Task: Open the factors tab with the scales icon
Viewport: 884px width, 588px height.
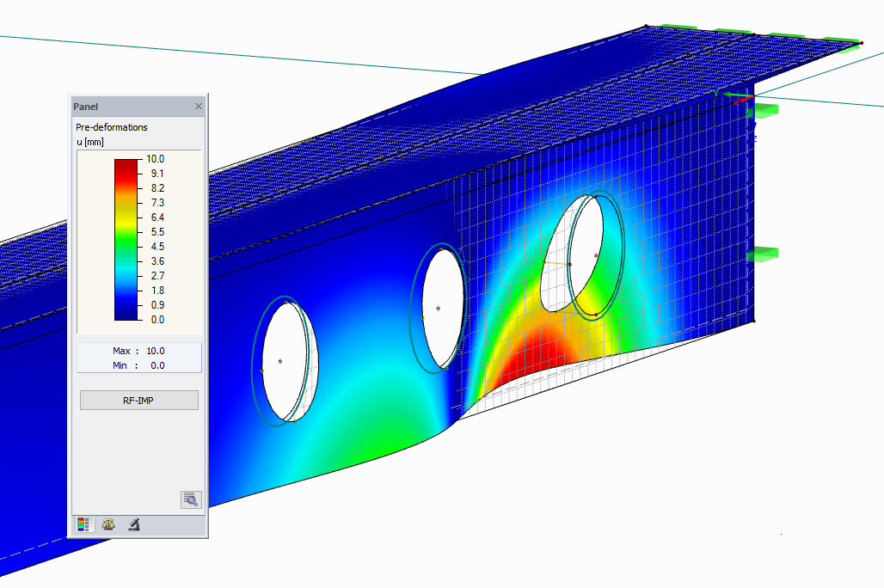Action: coord(108,524)
